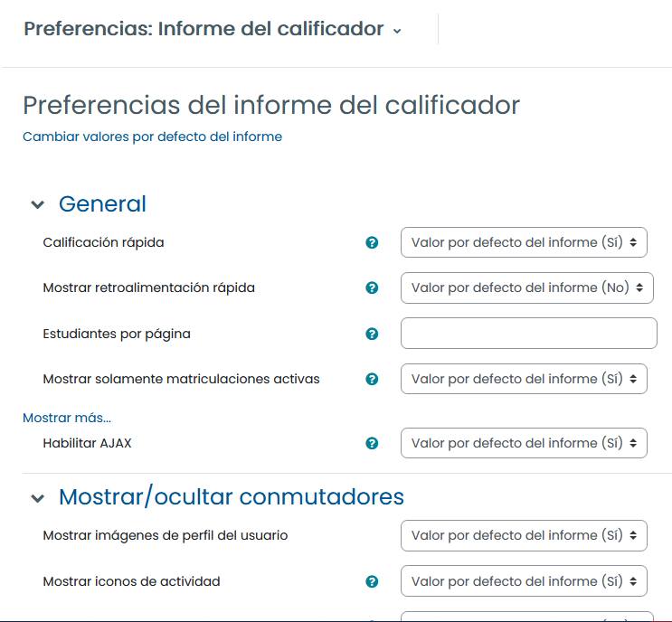Click Mostrar/ocultar conmutadores heading
The width and height of the screenshot is (672, 622).
[x=232, y=497]
